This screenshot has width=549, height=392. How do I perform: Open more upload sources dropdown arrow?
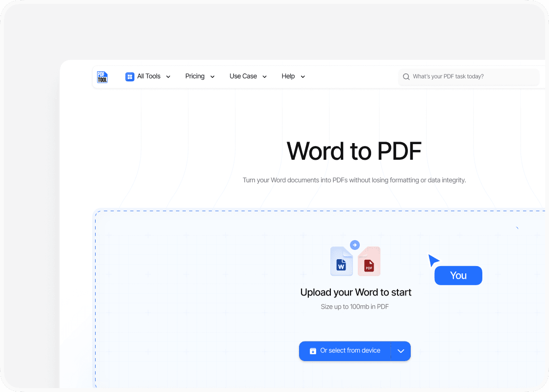(x=400, y=351)
